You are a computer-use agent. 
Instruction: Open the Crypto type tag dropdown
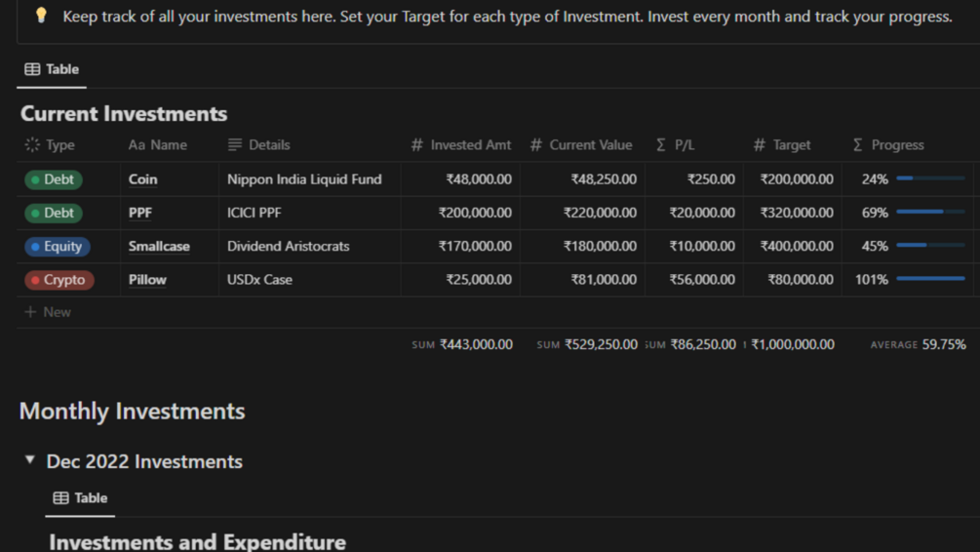click(57, 280)
